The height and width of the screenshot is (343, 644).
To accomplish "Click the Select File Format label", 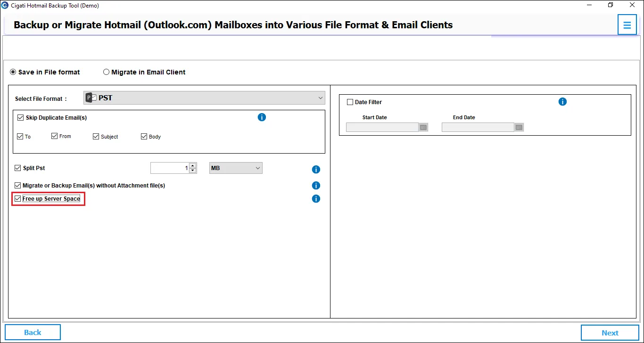I will (x=41, y=99).
